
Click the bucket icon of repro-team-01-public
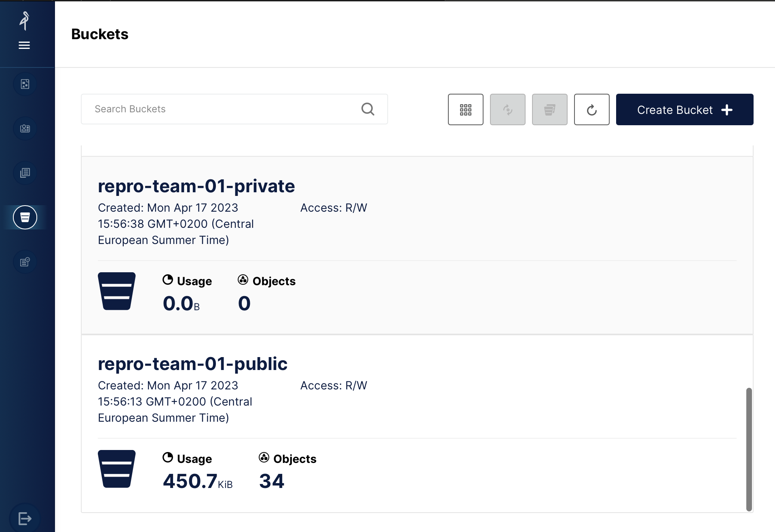pos(116,469)
